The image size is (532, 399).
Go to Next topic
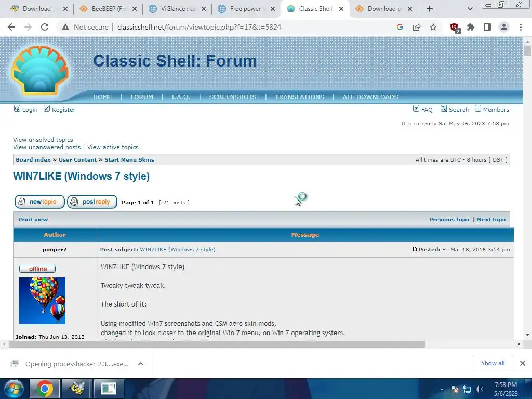point(492,220)
